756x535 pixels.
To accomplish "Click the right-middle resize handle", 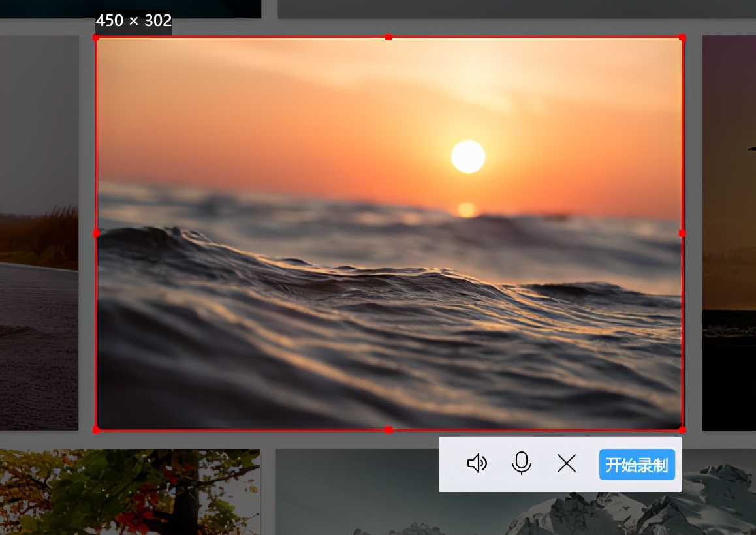I will (x=682, y=233).
